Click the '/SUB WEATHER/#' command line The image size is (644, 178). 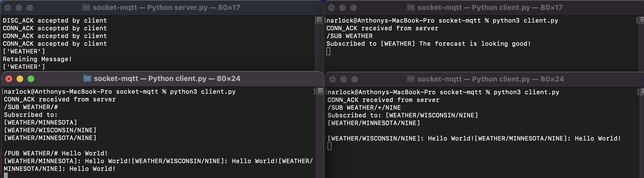[31, 107]
